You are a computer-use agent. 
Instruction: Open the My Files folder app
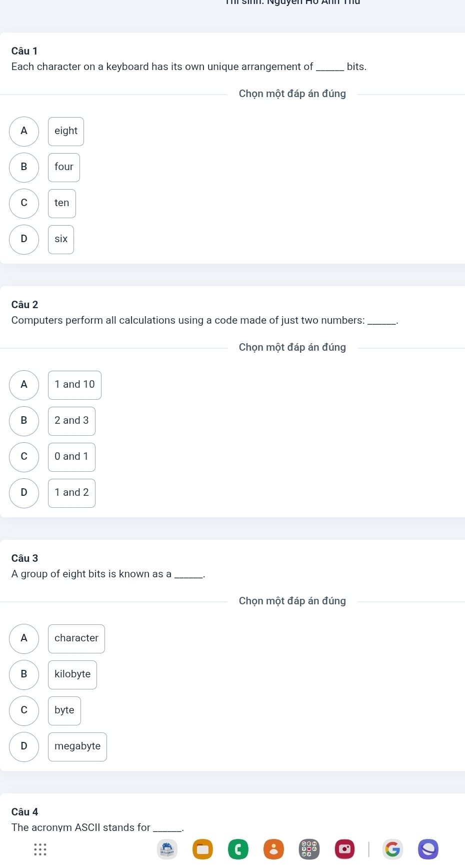[203, 849]
